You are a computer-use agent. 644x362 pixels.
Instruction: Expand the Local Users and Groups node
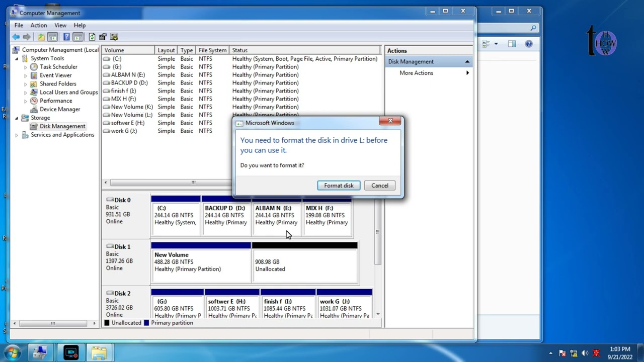click(26, 93)
